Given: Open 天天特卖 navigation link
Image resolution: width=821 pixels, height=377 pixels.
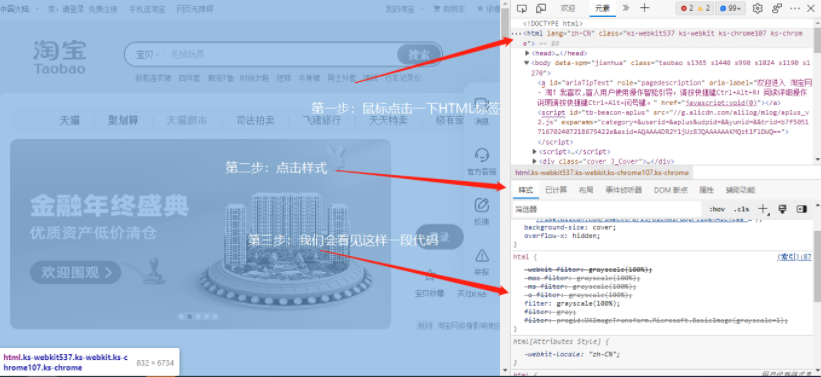Looking at the screenshot, I should pos(388,120).
